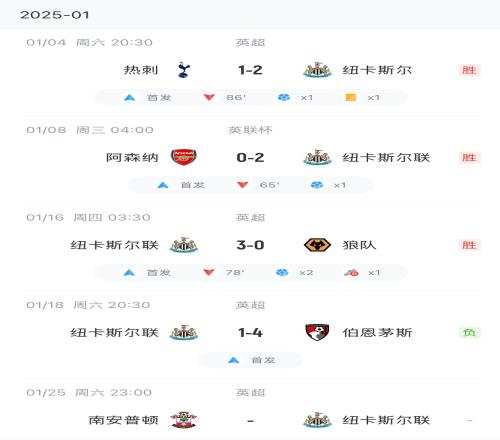Click the assist boot icon in Wolves match
The width and height of the screenshot is (500, 440).
(351, 273)
